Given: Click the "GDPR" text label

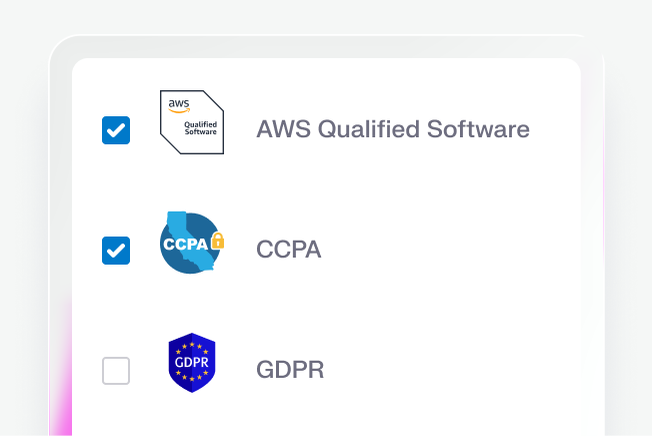Looking at the screenshot, I should pos(290,370).
